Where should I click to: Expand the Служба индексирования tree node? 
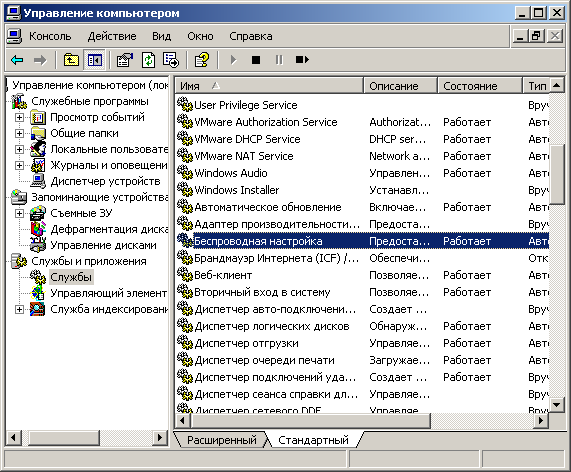(x=19, y=310)
